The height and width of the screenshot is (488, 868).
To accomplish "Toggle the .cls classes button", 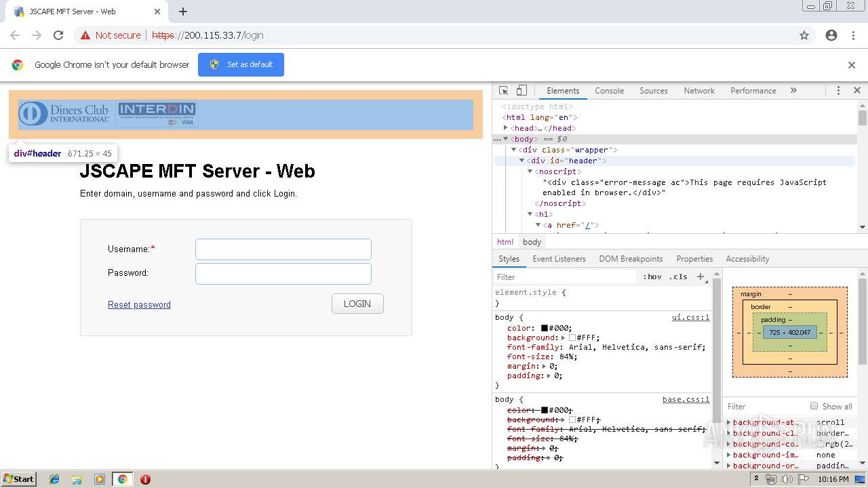I will tap(678, 277).
